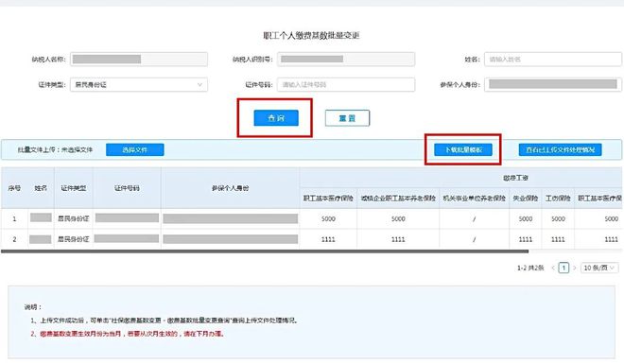Viewport: 624px width, 364px height.
Task: Click the 失业保险 column header
Action: coord(526,199)
